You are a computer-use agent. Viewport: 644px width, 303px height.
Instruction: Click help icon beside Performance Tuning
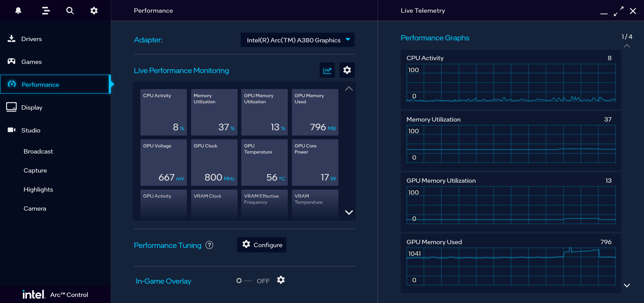pos(209,245)
